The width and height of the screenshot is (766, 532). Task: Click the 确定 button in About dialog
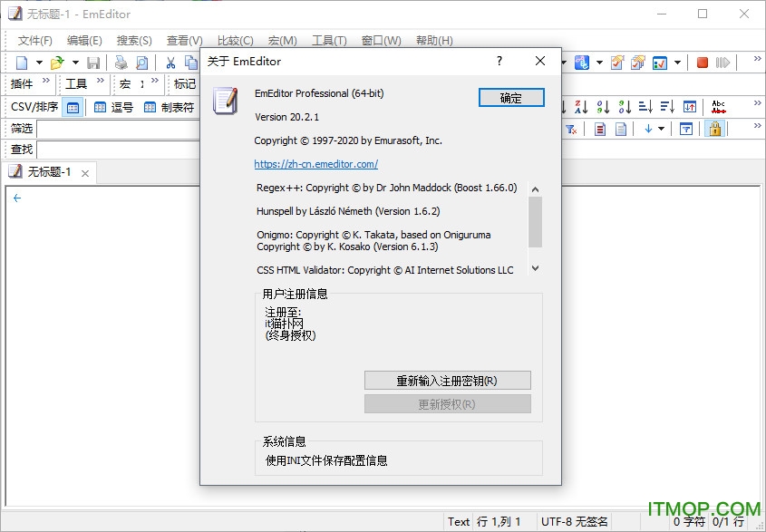511,98
